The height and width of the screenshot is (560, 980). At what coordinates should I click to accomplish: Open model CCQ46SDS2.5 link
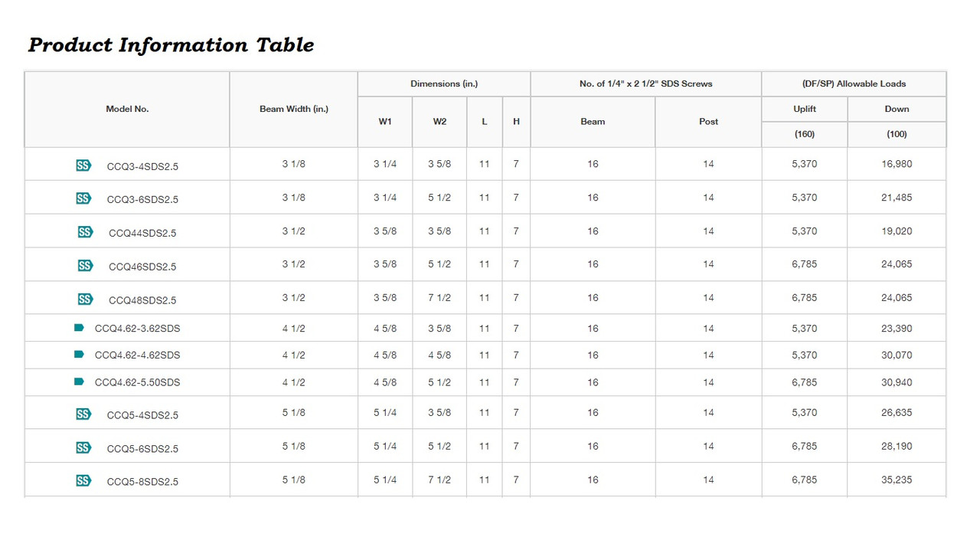click(142, 267)
